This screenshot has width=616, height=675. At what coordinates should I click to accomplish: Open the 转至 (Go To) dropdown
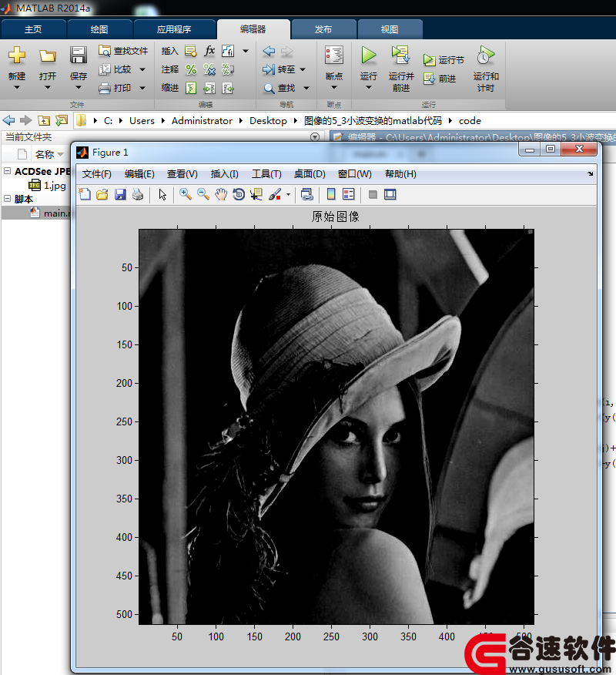303,69
